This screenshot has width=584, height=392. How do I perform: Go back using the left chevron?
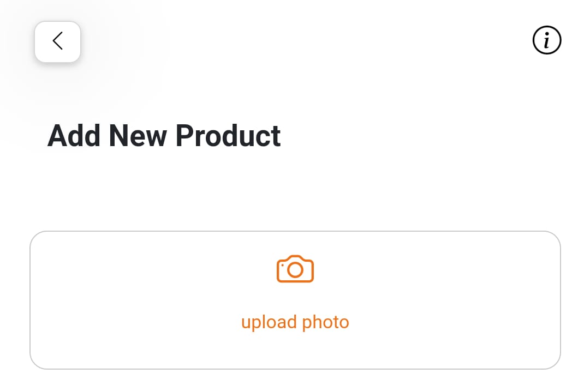pyautogui.click(x=58, y=41)
